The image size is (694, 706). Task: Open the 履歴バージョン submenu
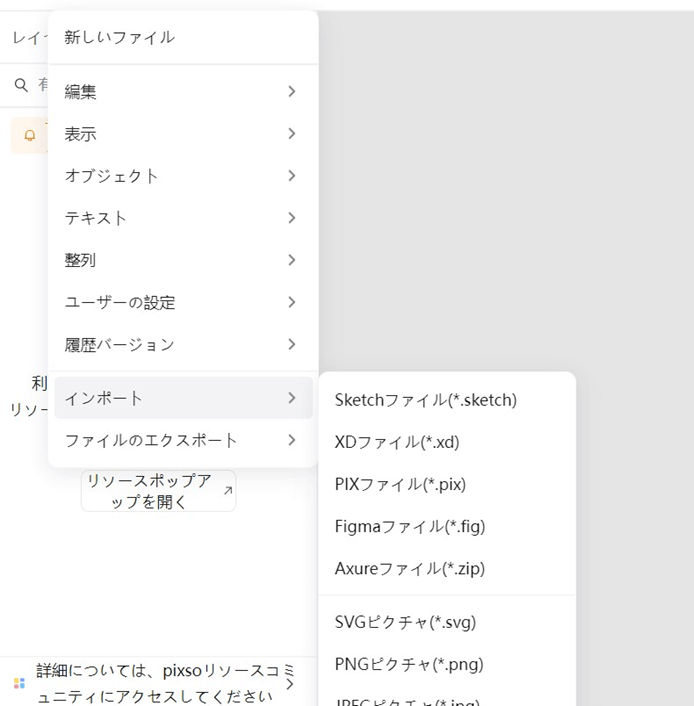183,344
